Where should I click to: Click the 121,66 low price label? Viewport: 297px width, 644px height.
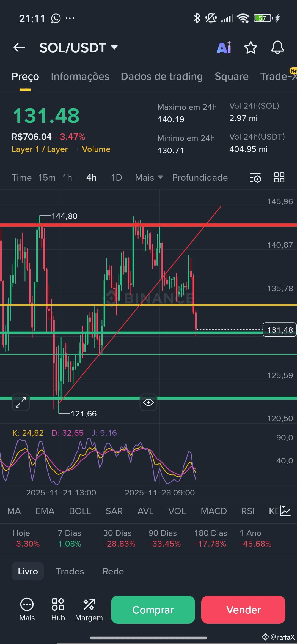point(84,414)
